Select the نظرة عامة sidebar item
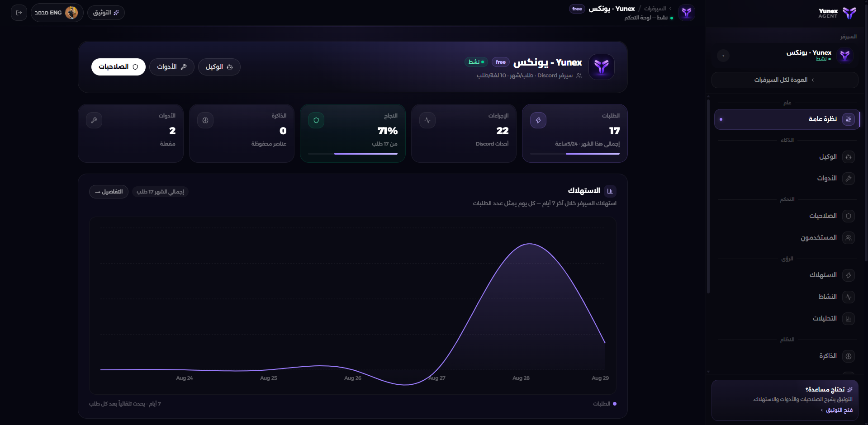 (x=787, y=119)
